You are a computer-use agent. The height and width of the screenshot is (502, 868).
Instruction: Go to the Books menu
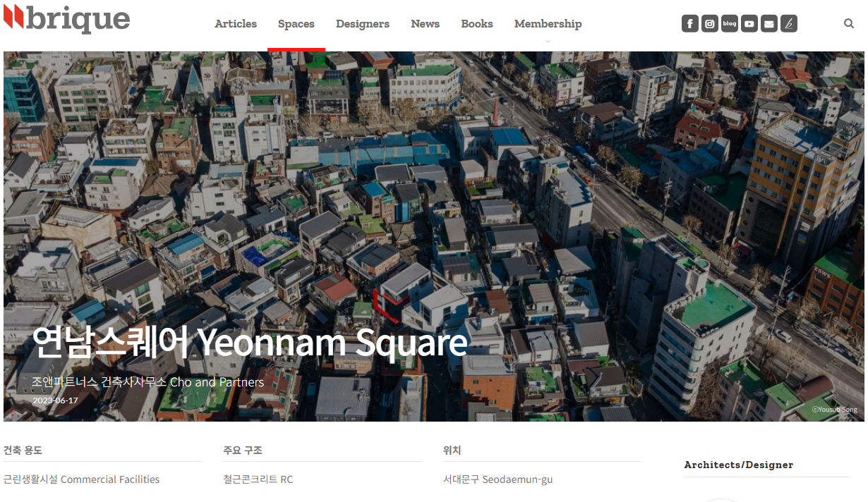tap(477, 24)
